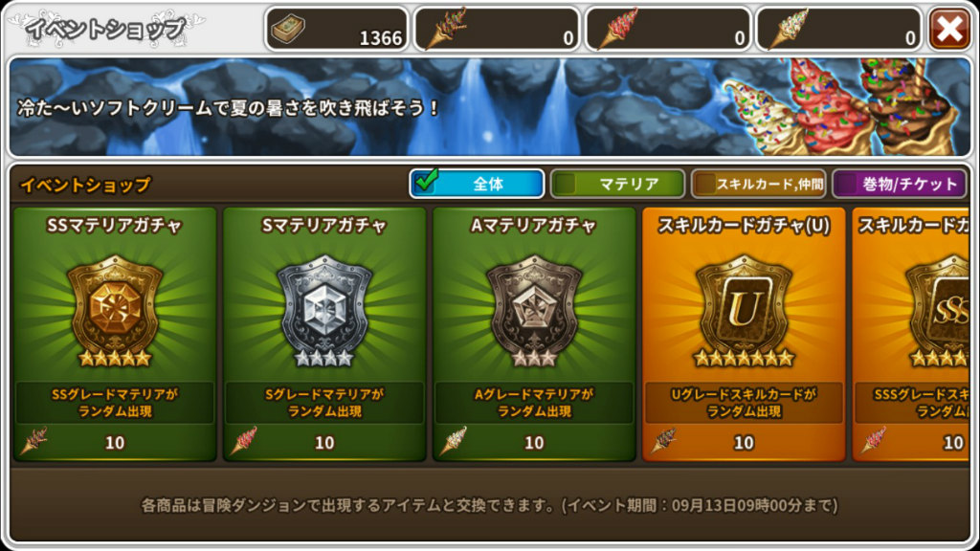The image size is (980, 551).
Task: Switch to the 巻物/チケット filter tab
Action: [x=900, y=184]
